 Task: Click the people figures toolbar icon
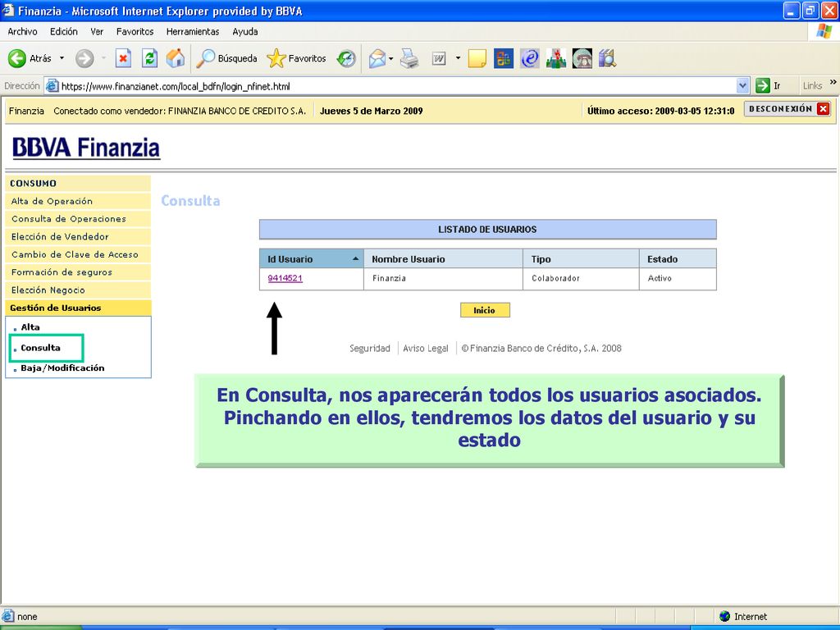(x=556, y=58)
